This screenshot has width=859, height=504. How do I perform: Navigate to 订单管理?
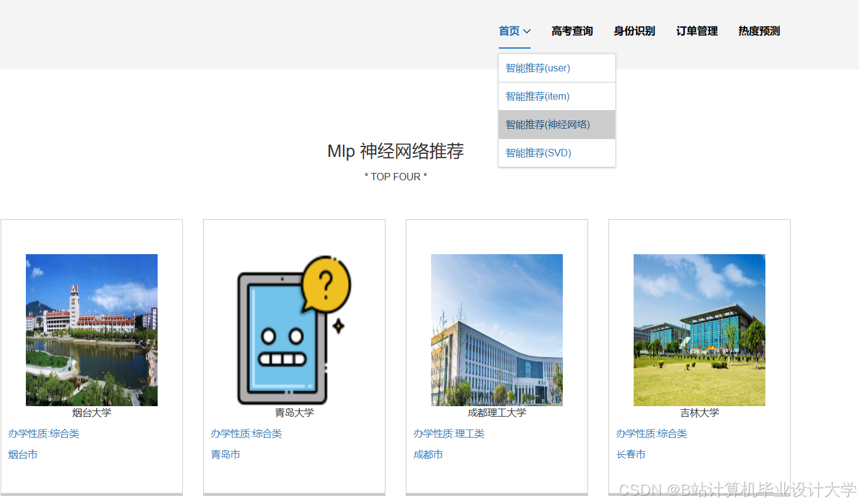coord(696,31)
